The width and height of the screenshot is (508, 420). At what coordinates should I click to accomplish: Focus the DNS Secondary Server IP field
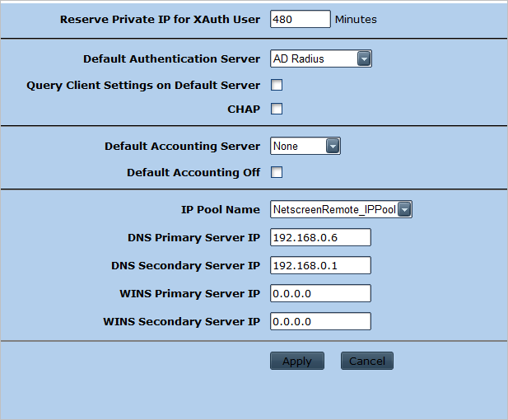(x=320, y=265)
